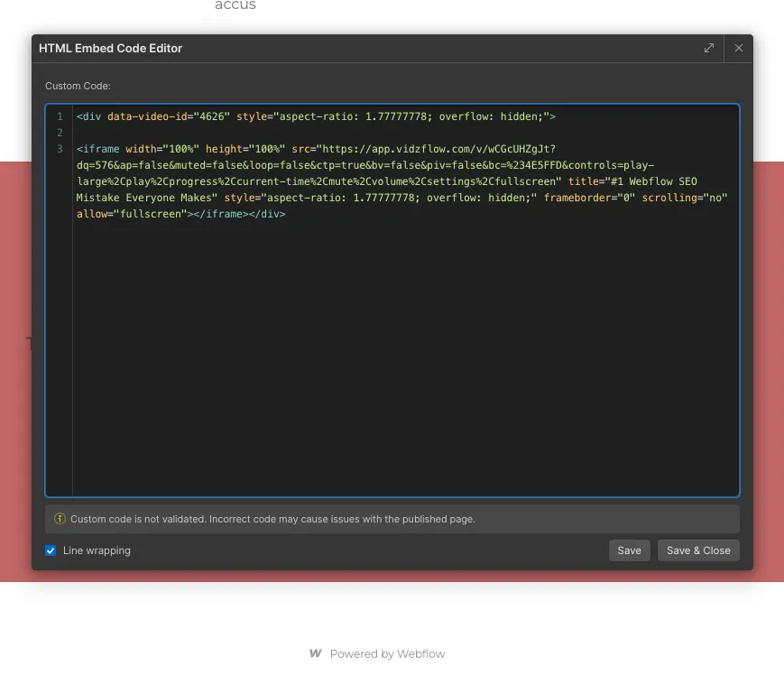
Task: Click line number 3 in the gutter
Action: coord(60,149)
